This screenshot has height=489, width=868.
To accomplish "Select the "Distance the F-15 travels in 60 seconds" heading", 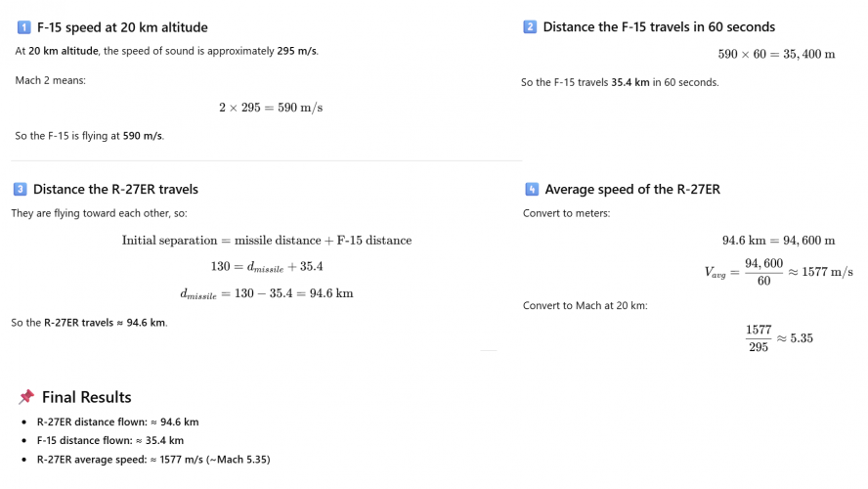I will (x=659, y=27).
